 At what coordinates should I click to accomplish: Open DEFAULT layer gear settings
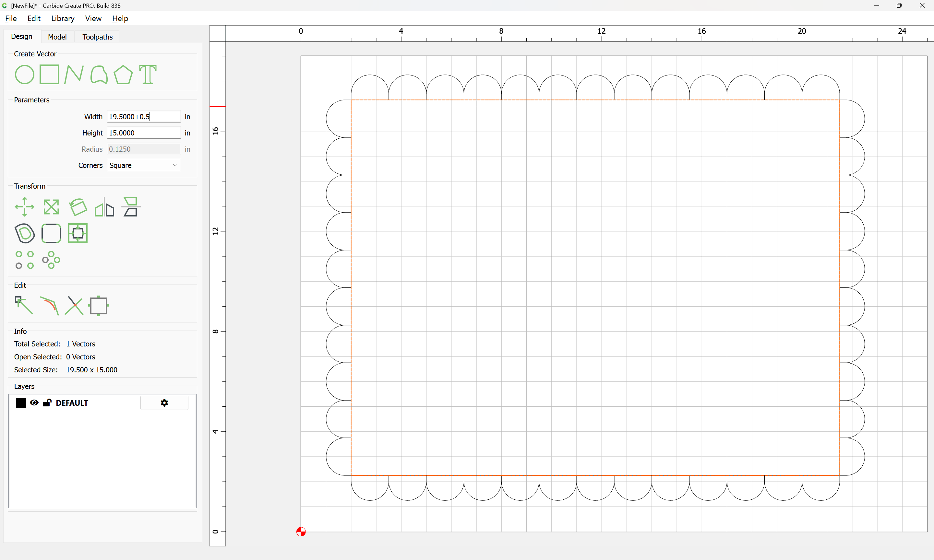[x=164, y=402]
